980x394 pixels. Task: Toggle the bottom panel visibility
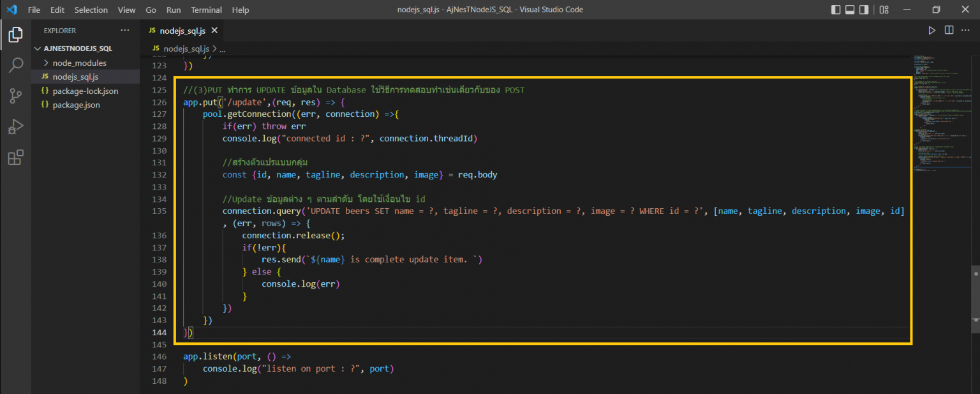click(x=850, y=10)
